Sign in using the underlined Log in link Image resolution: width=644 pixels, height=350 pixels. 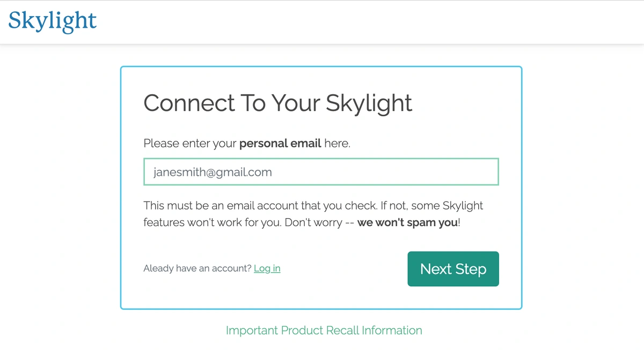pos(267,268)
